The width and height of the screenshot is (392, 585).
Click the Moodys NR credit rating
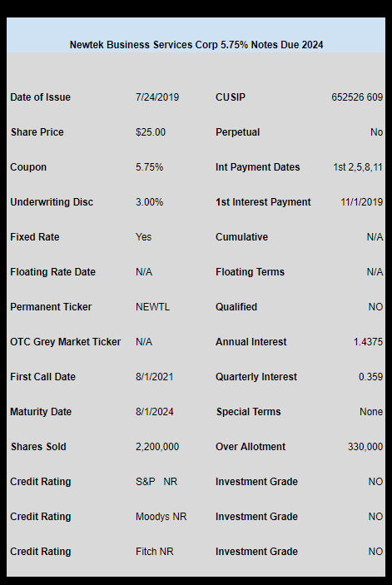(161, 517)
